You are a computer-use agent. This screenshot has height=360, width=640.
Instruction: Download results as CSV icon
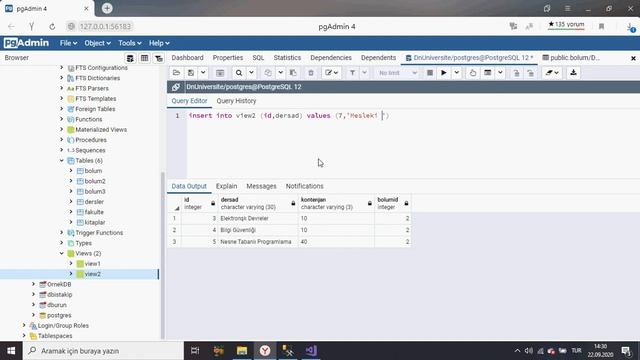coord(573,73)
